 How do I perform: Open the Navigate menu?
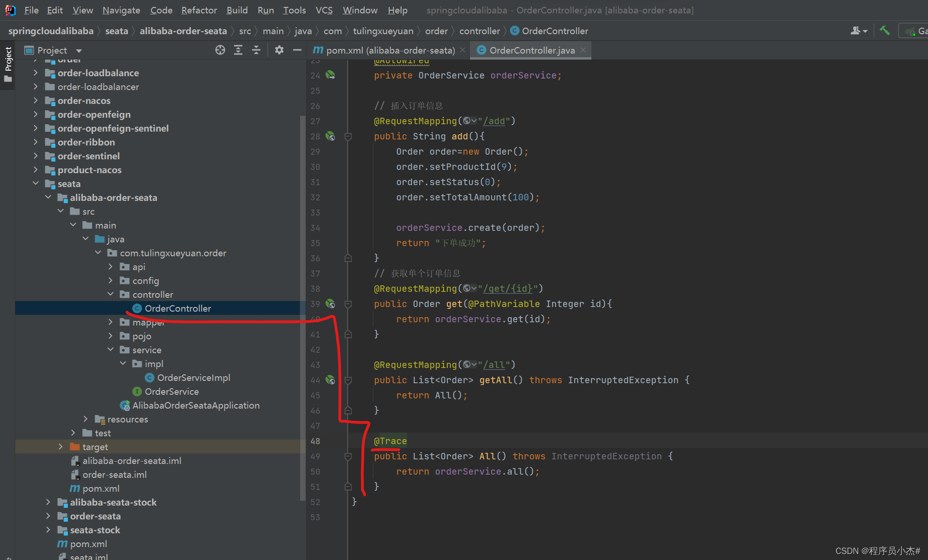121,10
